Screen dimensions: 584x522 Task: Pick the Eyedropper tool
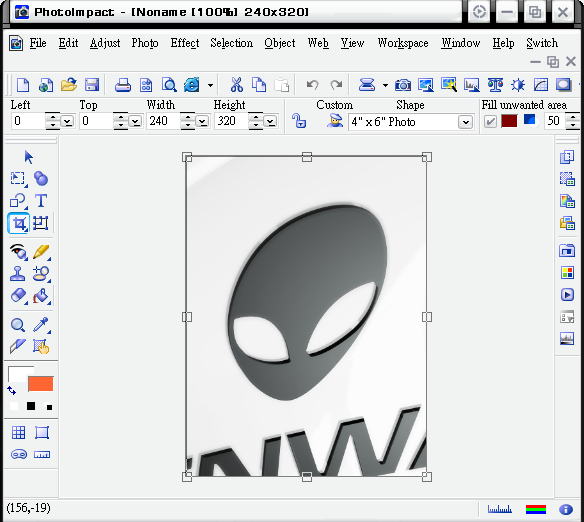pyautogui.click(x=41, y=325)
